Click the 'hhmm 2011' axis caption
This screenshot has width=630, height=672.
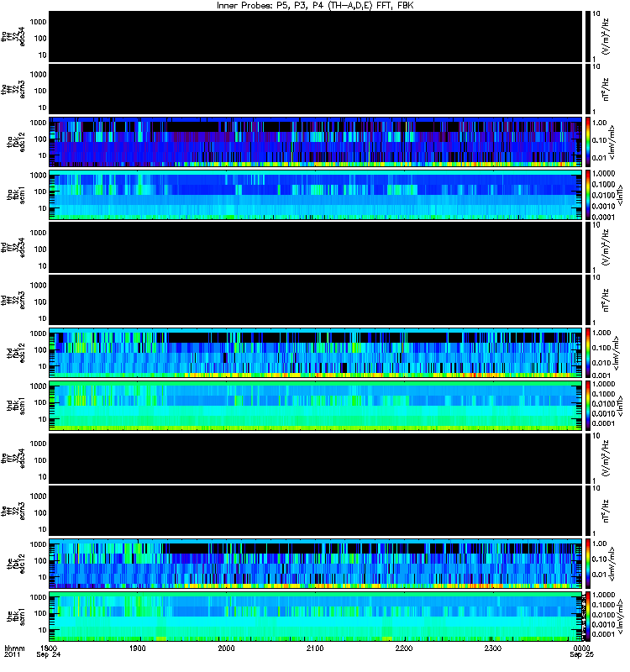click(14, 651)
